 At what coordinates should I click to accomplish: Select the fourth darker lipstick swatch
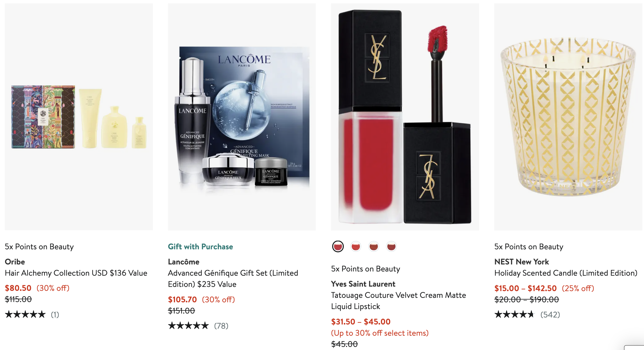point(391,247)
